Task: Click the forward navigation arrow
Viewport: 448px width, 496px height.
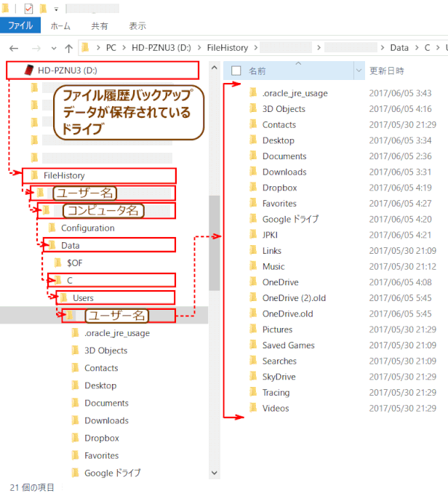Action: click(36, 48)
